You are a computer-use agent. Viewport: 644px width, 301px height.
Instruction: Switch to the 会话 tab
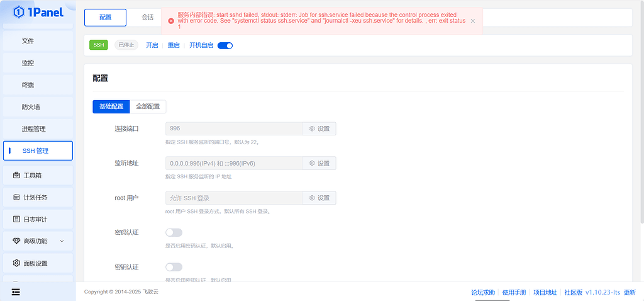pyautogui.click(x=148, y=18)
